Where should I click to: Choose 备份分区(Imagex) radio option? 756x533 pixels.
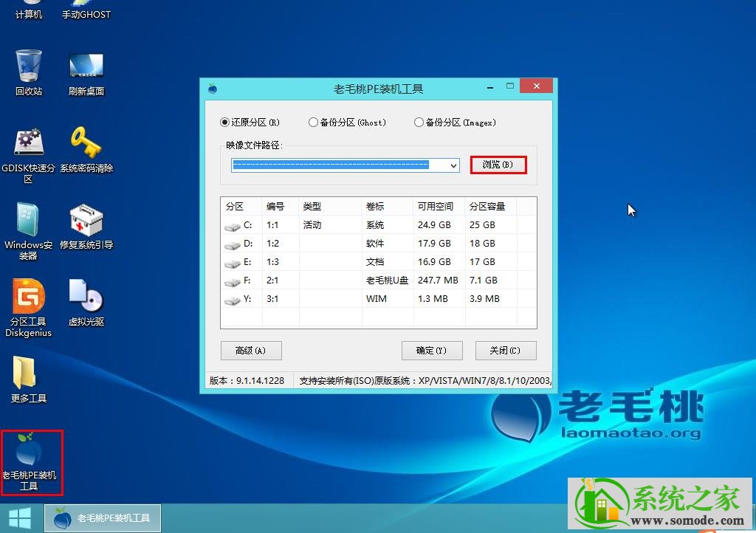pos(419,123)
